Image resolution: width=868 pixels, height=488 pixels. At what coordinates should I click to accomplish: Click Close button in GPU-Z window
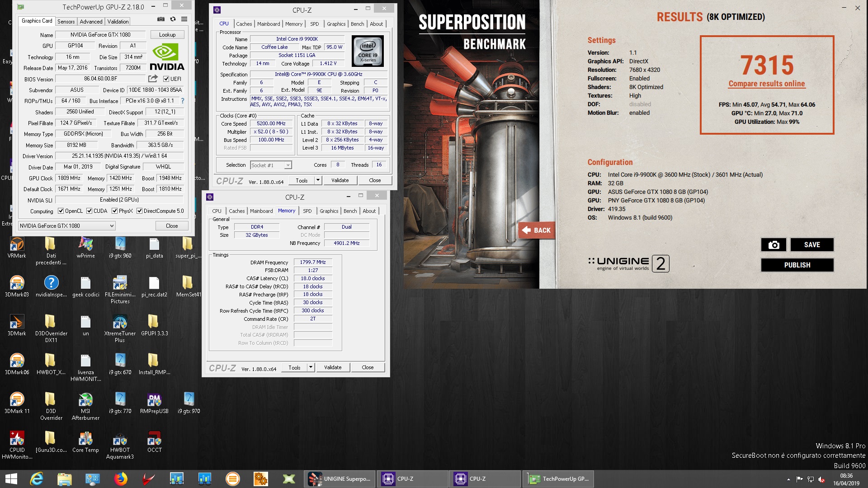pos(172,226)
